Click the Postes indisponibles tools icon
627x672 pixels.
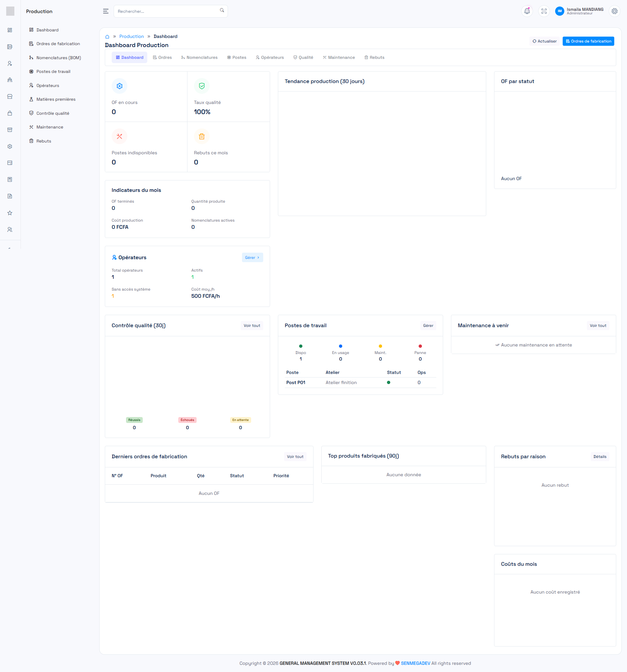(x=119, y=137)
